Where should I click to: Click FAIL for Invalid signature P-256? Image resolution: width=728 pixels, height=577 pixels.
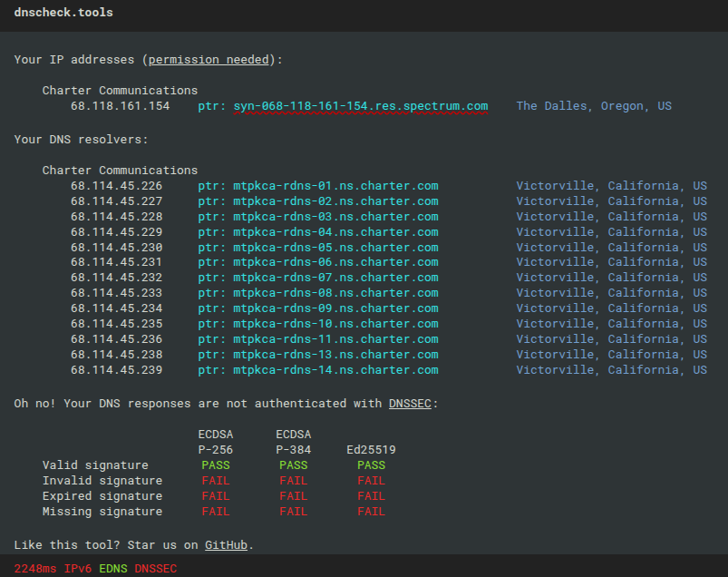point(216,480)
